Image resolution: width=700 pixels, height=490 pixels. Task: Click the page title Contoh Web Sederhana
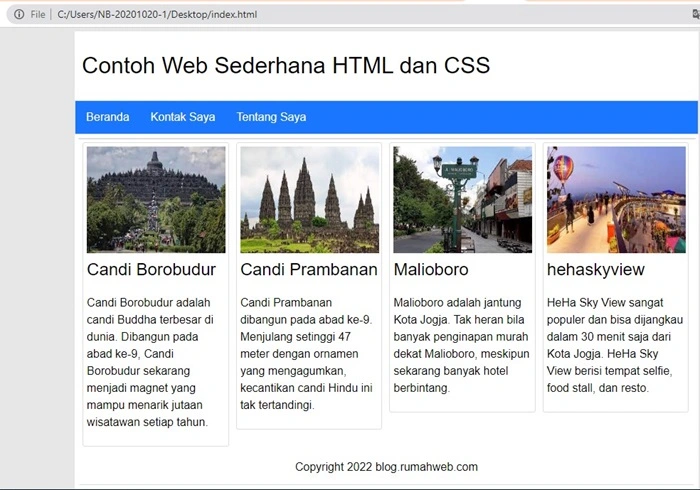point(286,65)
